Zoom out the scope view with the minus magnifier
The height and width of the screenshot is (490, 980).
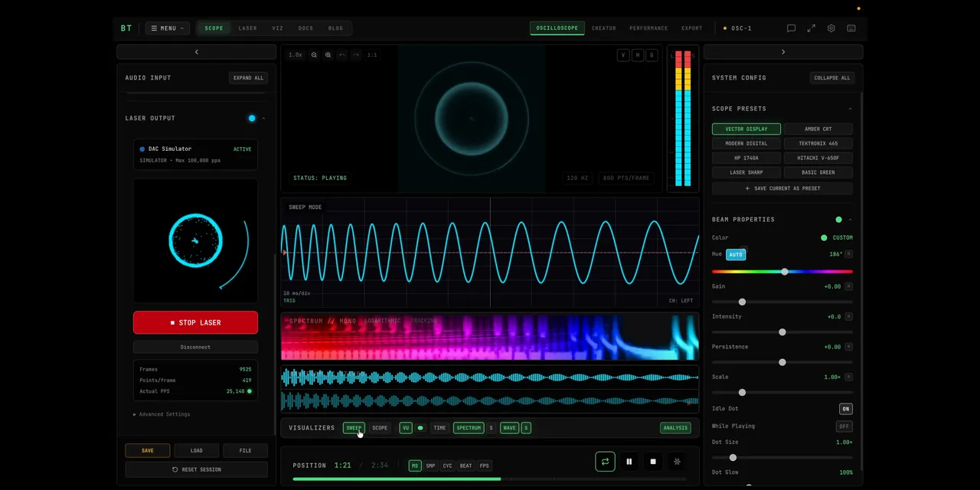click(314, 55)
